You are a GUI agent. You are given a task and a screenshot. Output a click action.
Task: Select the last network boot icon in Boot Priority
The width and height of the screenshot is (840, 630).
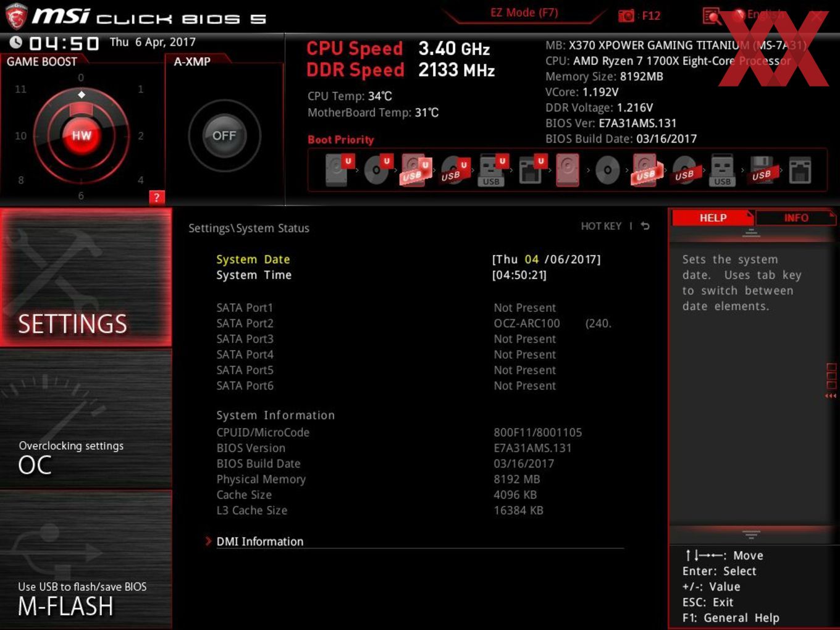[800, 170]
